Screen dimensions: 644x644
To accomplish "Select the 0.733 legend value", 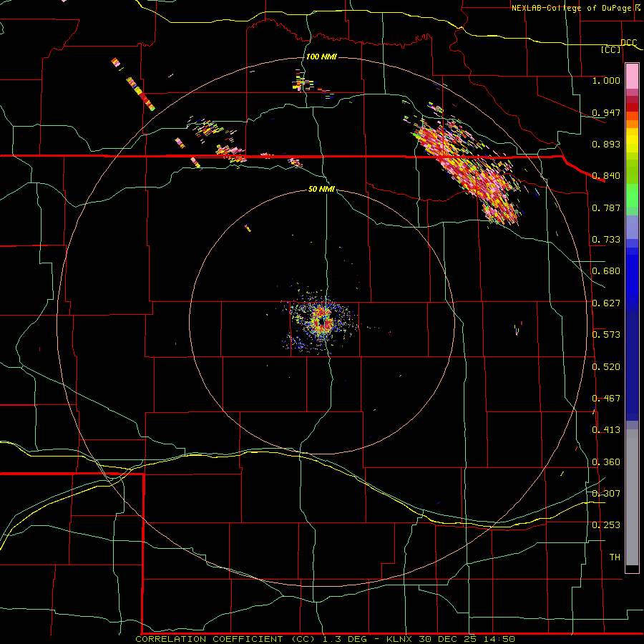I will pyautogui.click(x=606, y=240).
